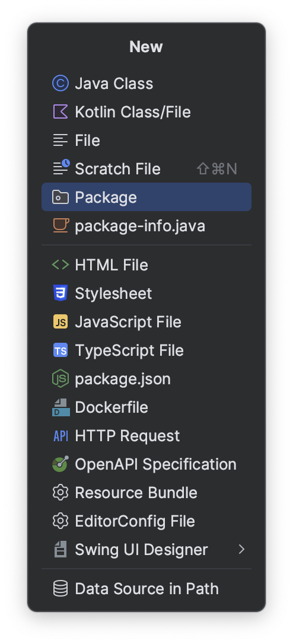This screenshot has height=644, width=293.
Task: Click the File lines icon
Action: click(x=60, y=141)
